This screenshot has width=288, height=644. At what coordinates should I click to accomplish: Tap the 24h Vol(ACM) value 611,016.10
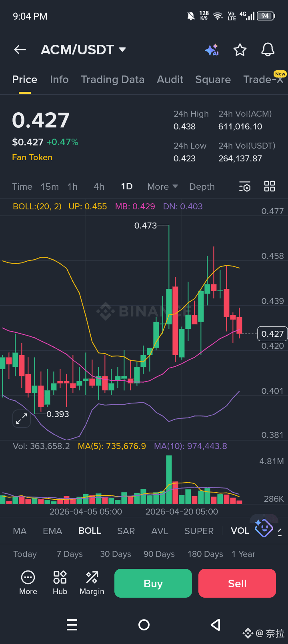[240, 127]
